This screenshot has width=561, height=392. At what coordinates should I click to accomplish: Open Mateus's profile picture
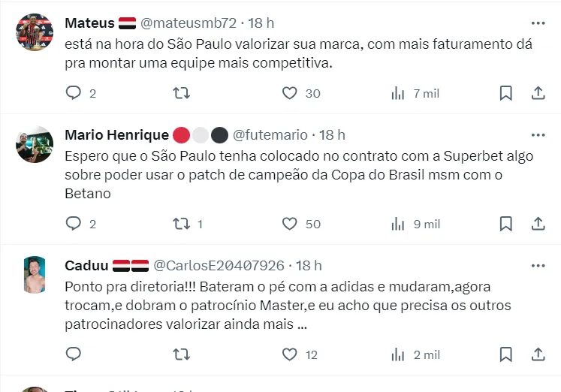(35, 32)
